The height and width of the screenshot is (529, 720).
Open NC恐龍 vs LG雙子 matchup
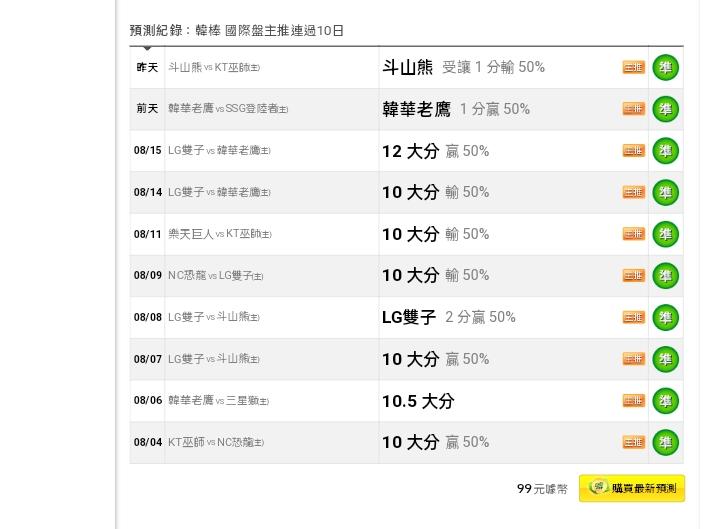(216, 276)
